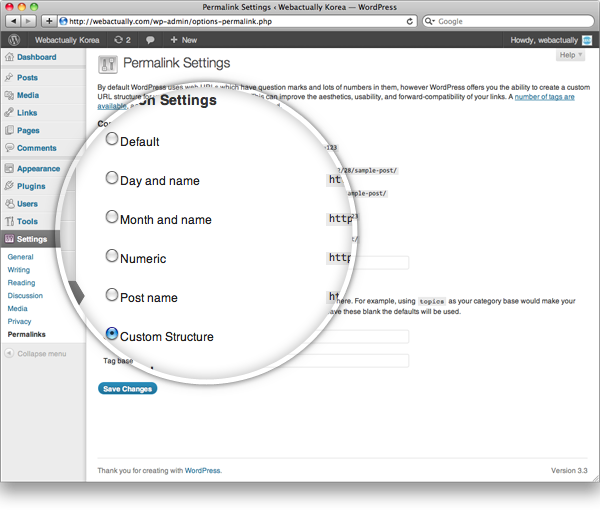600x510 pixels.
Task: Click the Posts pushpin icon
Action: pyautogui.click(x=9, y=77)
